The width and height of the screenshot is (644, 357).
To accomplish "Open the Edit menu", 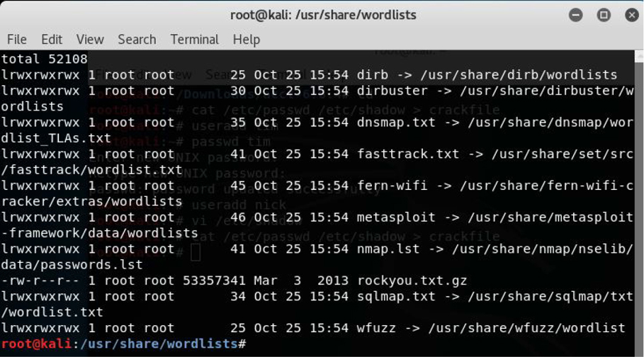I will coord(52,40).
